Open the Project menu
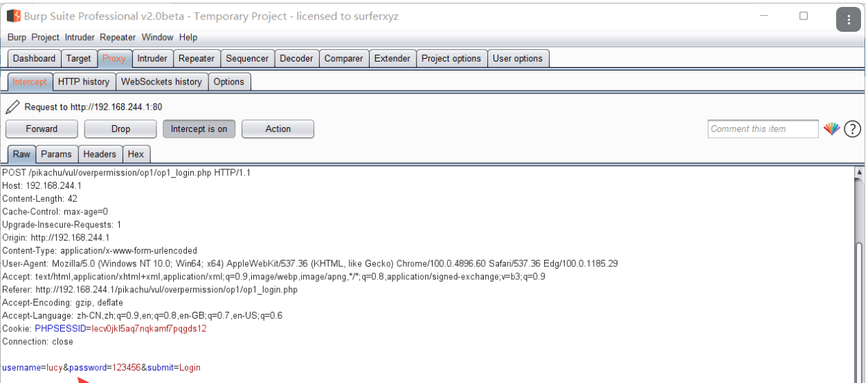 click(x=46, y=37)
